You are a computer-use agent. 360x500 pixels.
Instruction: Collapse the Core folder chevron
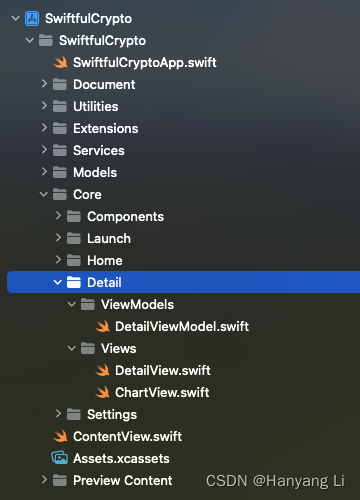tap(44, 194)
